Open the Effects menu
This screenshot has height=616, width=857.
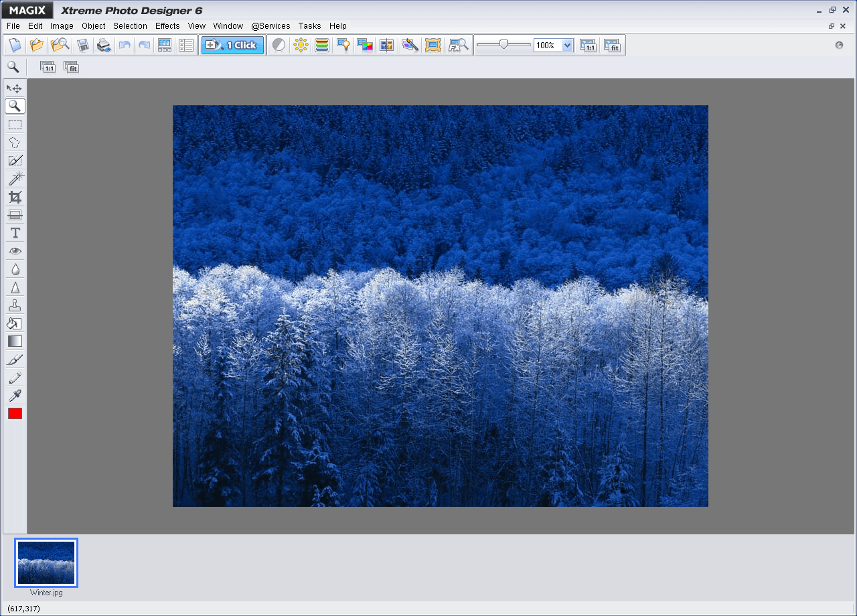click(x=167, y=26)
